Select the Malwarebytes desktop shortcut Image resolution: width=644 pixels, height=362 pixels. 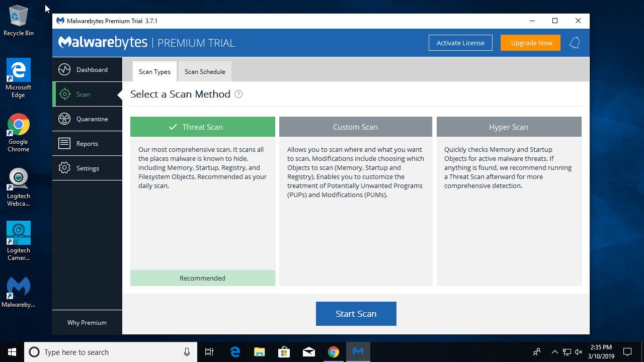[19, 292]
